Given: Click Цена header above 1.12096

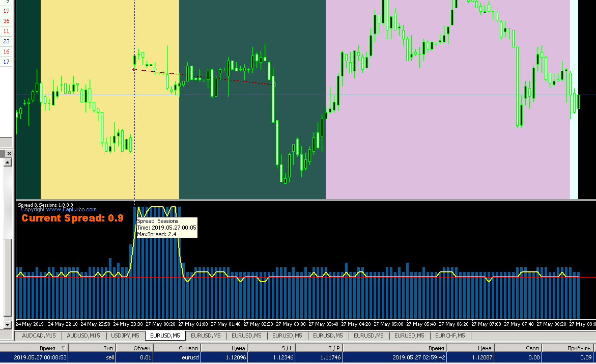Looking at the screenshot, I should (x=224, y=348).
